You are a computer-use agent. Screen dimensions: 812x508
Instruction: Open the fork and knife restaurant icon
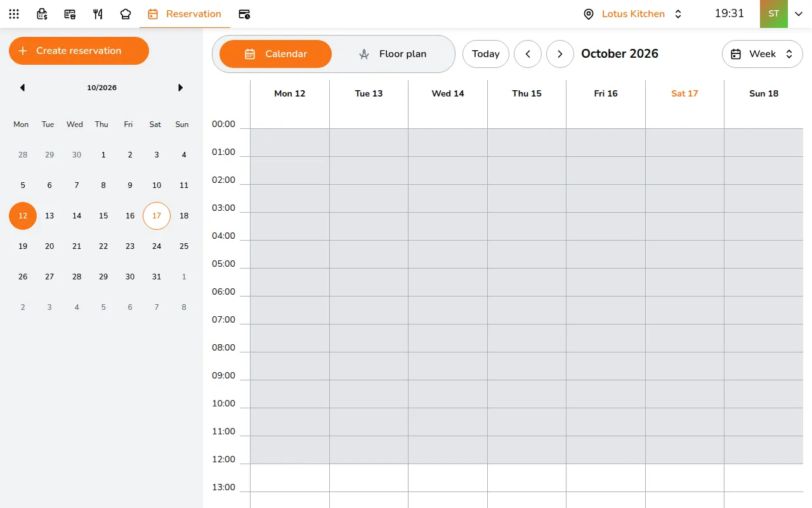(x=98, y=14)
